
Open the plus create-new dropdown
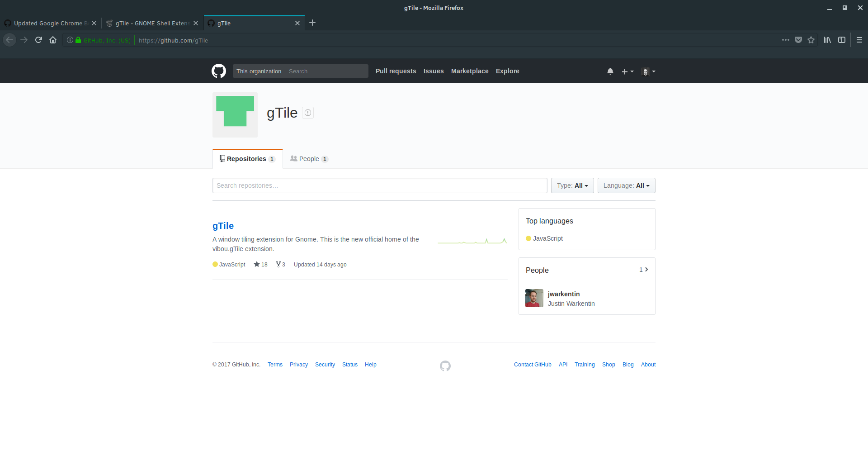point(627,71)
